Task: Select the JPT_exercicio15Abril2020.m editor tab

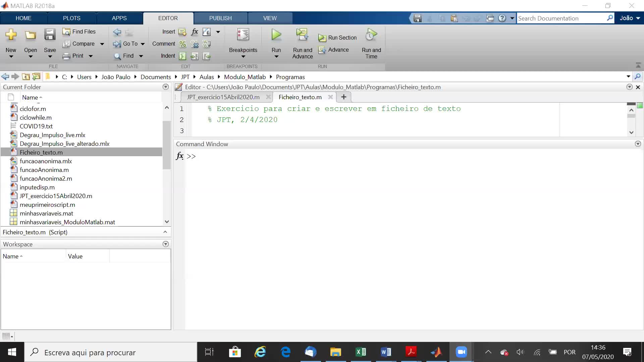Action: [223, 97]
